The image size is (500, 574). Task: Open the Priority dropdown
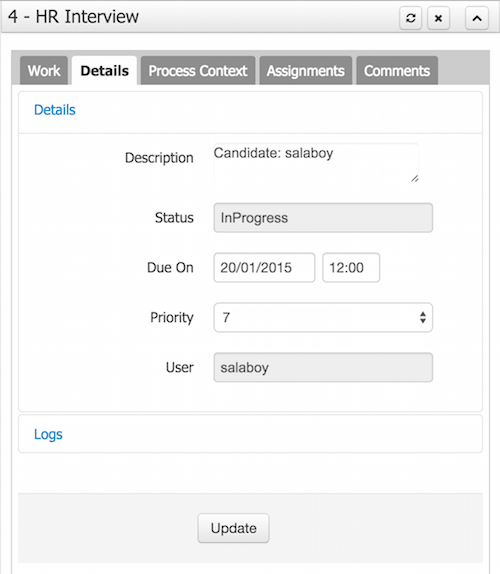pyautogui.click(x=323, y=317)
